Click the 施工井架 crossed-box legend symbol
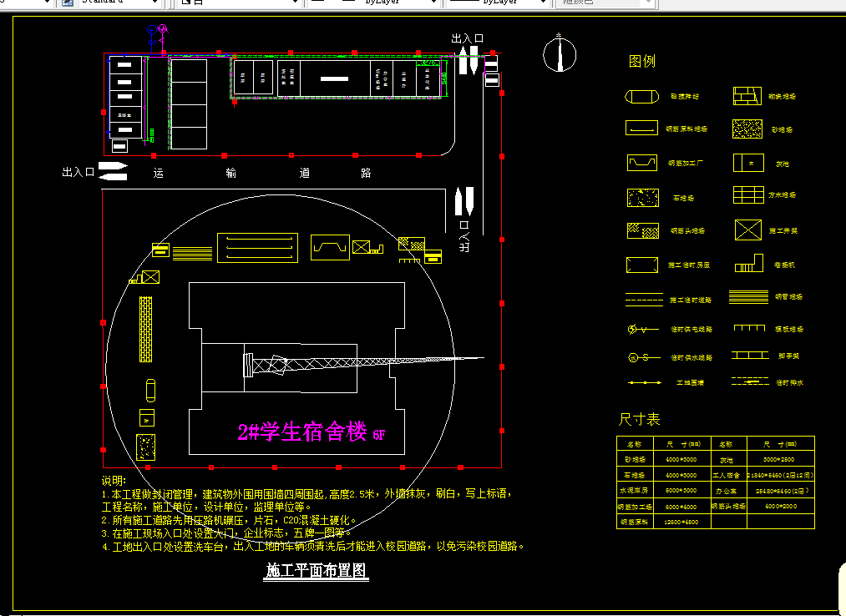The width and height of the screenshot is (846, 616). pyautogui.click(x=747, y=230)
